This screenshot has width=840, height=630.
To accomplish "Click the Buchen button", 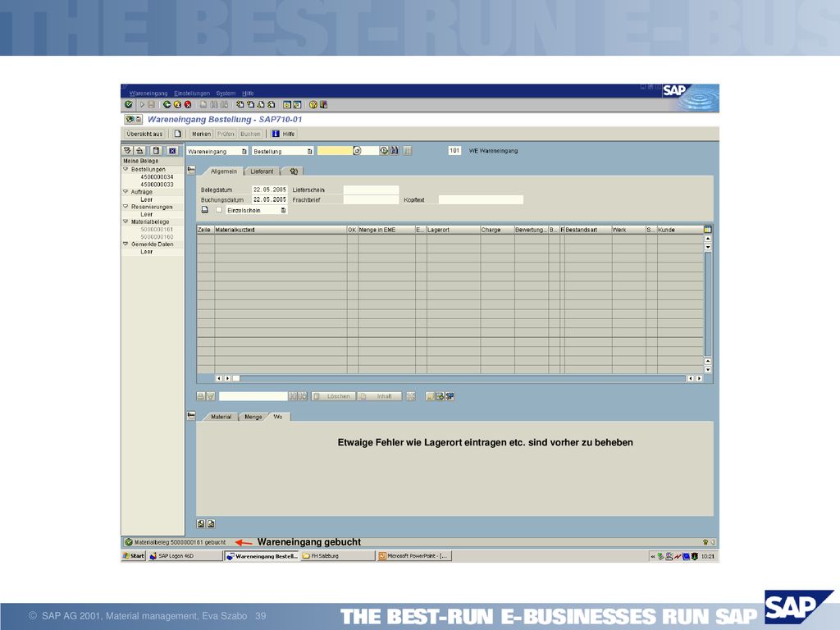I will (250, 134).
